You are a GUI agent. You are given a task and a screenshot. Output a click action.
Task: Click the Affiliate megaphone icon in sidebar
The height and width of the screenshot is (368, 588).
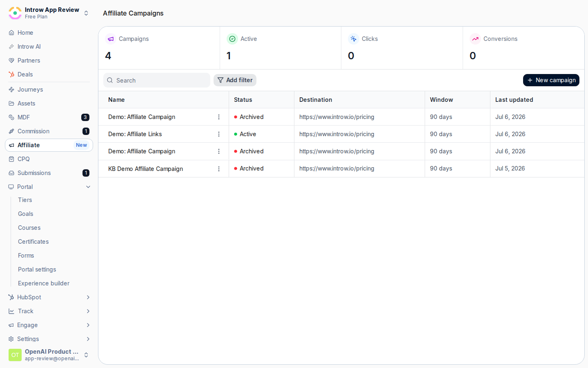click(x=11, y=145)
